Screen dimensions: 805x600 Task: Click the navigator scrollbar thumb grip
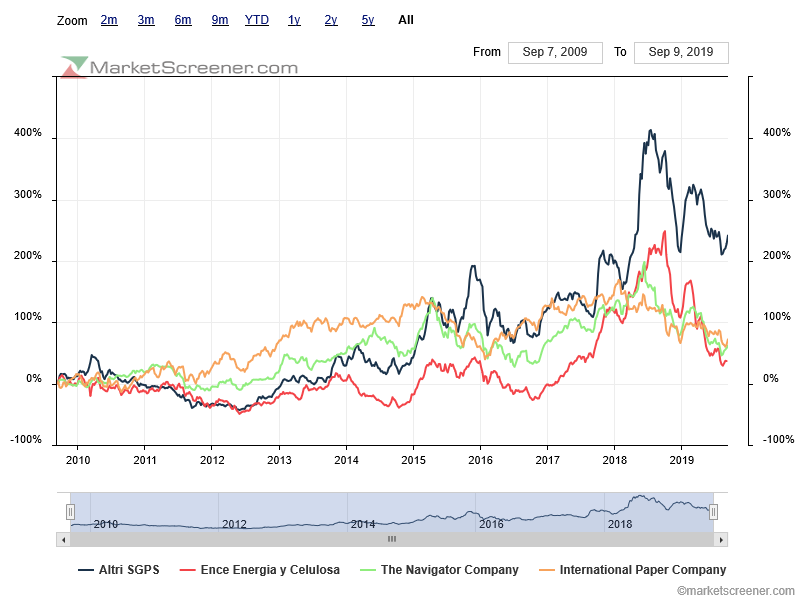pos(392,539)
